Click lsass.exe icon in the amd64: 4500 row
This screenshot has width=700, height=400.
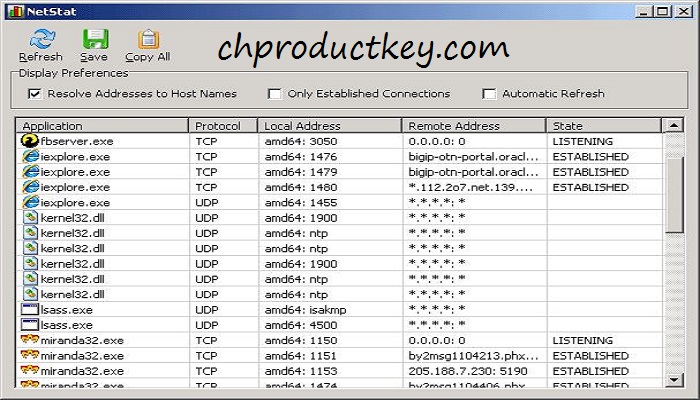click(30, 324)
